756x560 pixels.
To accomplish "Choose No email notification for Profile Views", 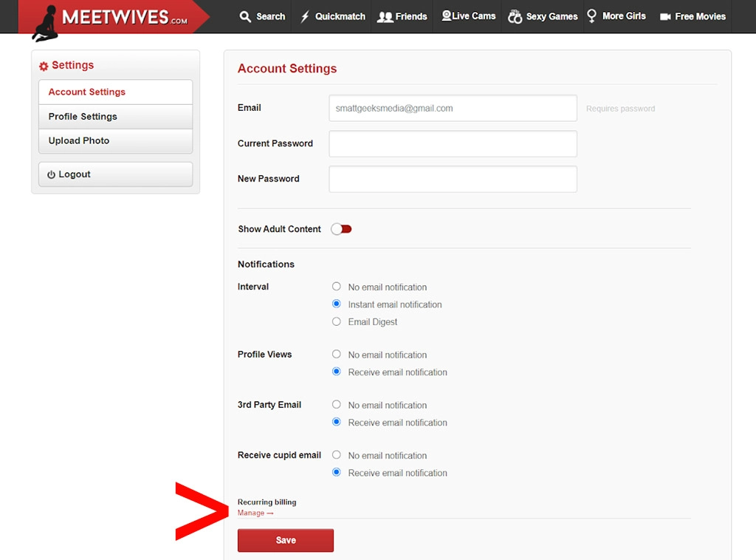I will [336, 355].
